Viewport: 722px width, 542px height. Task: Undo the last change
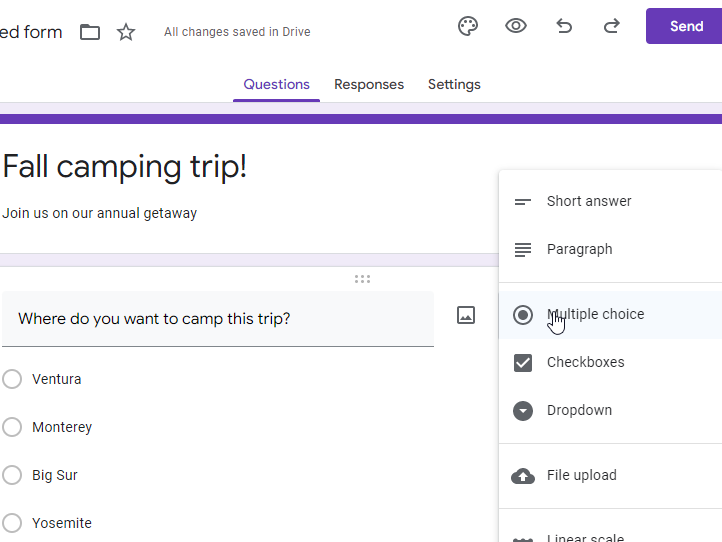coord(564,27)
